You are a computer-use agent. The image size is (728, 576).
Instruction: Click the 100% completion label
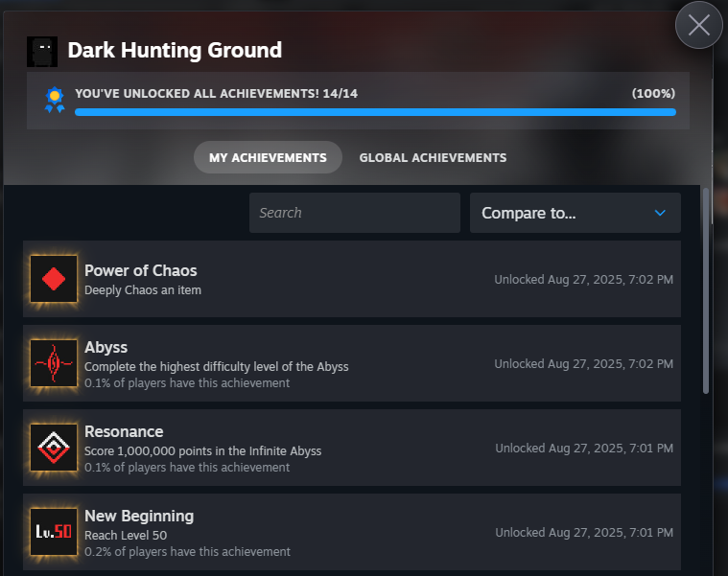pyautogui.click(x=653, y=94)
